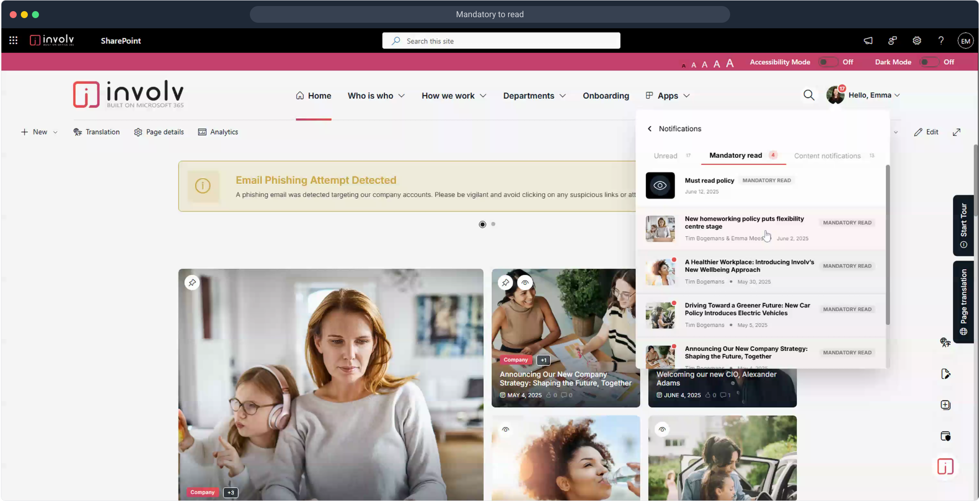
Task: Open the Hello, Emma dropdown
Action: click(874, 95)
